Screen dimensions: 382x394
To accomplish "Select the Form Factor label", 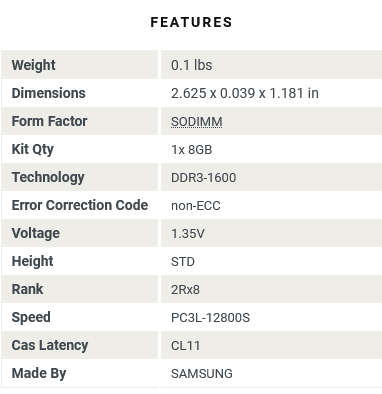I will (49, 121).
